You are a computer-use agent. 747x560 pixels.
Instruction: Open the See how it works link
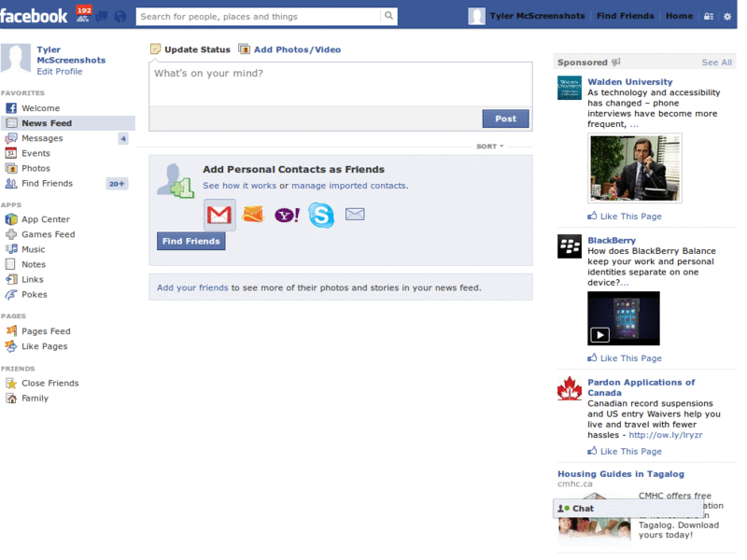(240, 186)
